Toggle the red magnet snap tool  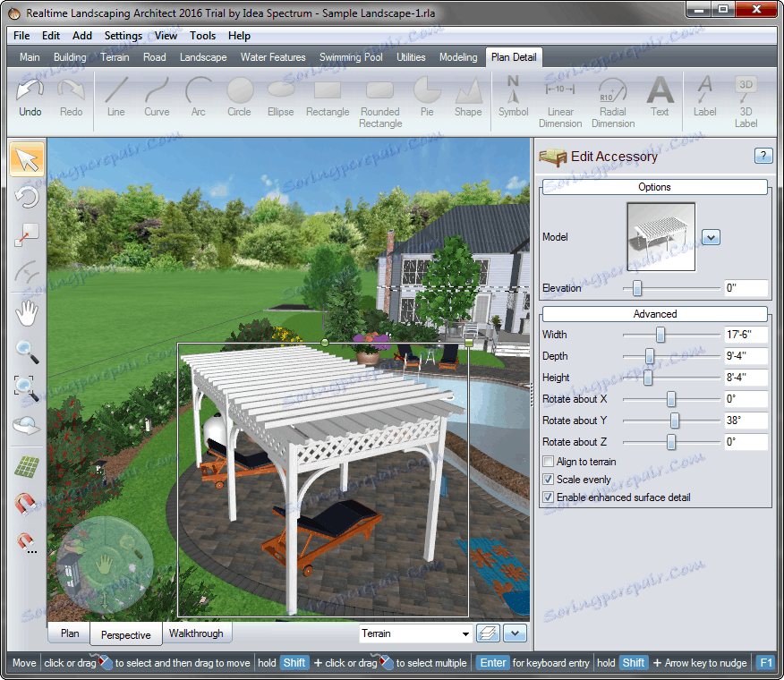pos(25,504)
